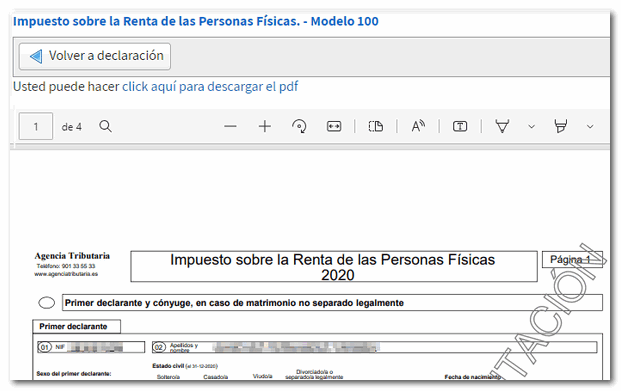Select the draw pen tool
Screen dimensions: 621x391
point(502,126)
